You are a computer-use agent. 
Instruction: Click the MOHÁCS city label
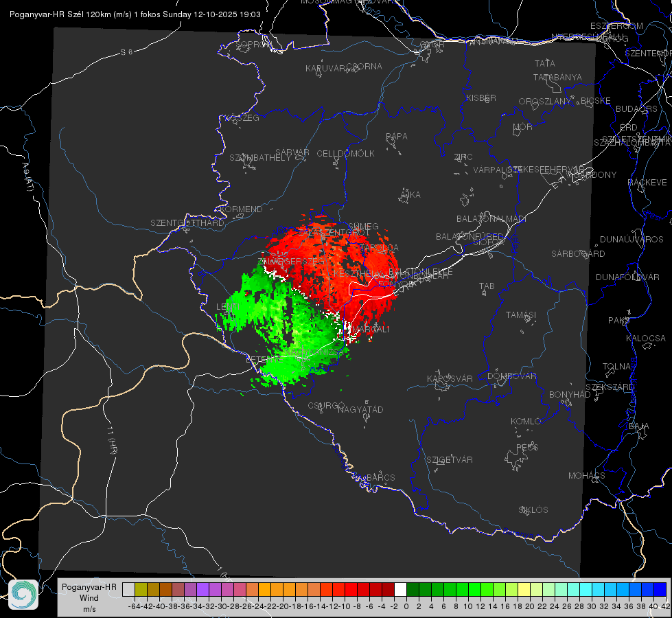tap(587, 476)
